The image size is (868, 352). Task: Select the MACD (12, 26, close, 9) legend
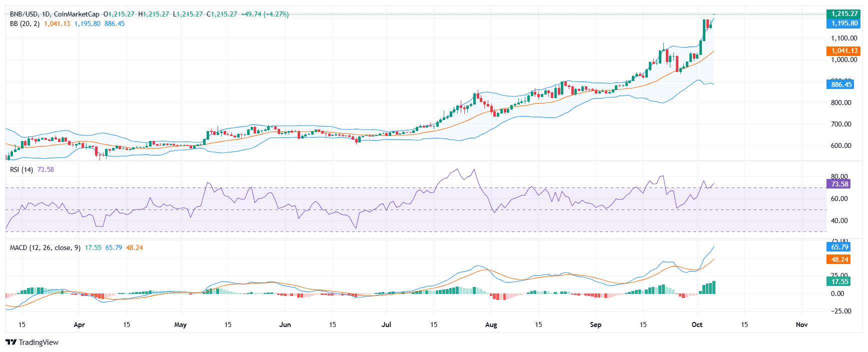coord(45,247)
